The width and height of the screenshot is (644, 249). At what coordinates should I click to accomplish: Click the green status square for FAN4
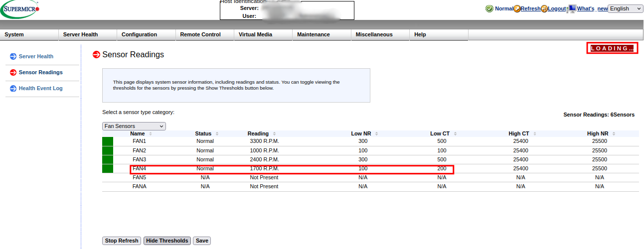tap(108, 169)
